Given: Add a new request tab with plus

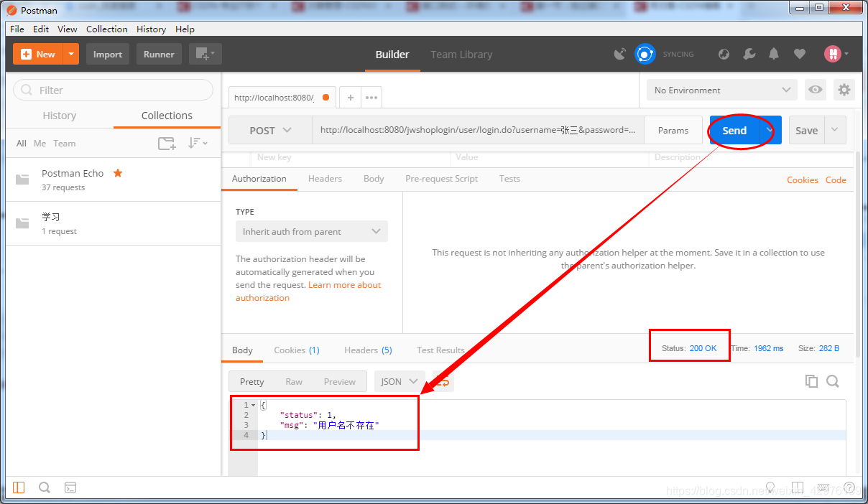Looking at the screenshot, I should click(350, 98).
